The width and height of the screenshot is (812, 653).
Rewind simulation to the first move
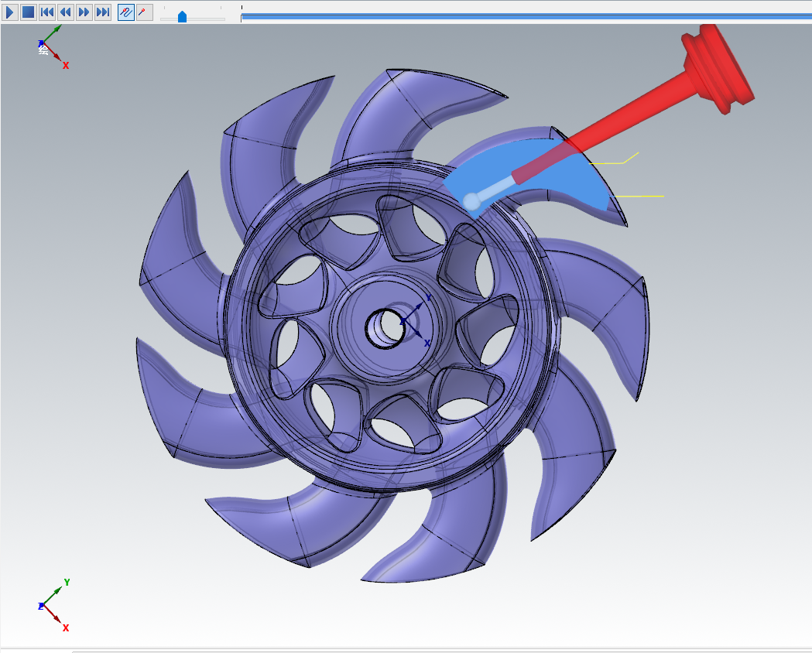(47, 12)
